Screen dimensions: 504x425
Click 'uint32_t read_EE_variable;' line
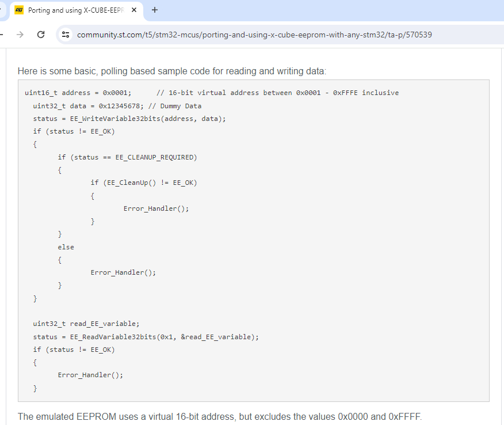pyautogui.click(x=86, y=324)
